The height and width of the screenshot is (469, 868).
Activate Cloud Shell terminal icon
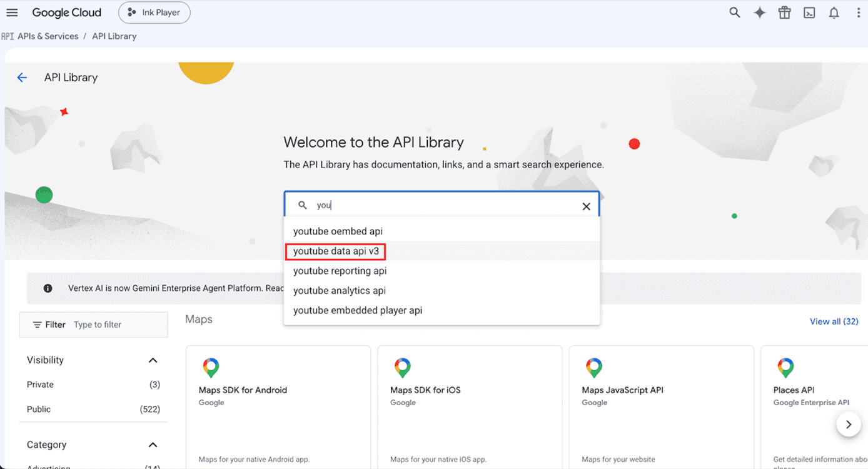pos(809,13)
